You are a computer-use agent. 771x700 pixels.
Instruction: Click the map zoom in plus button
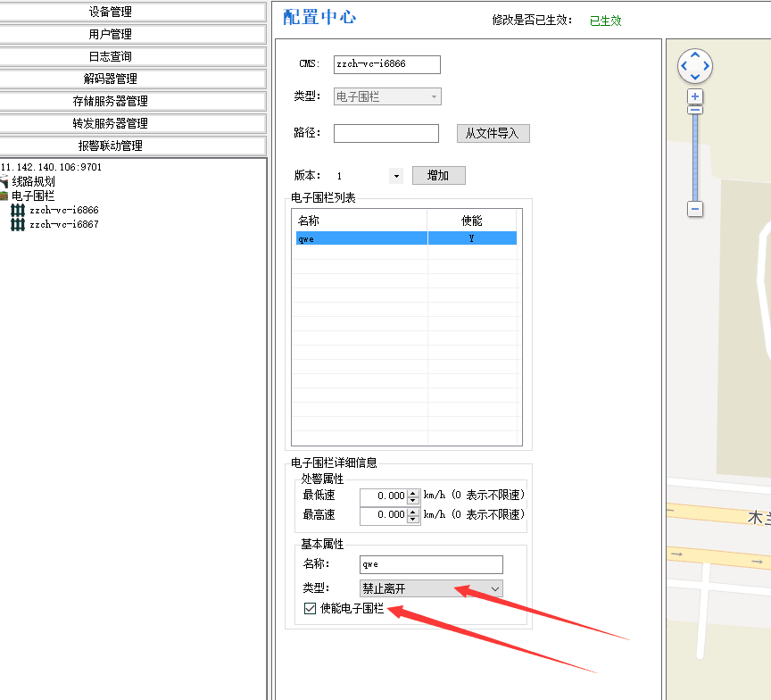click(x=695, y=96)
